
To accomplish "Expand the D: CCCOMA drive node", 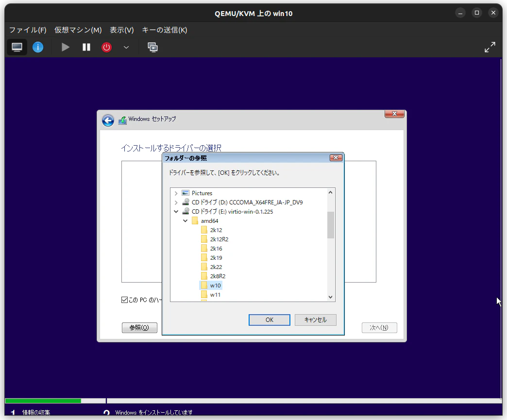I will click(x=176, y=202).
